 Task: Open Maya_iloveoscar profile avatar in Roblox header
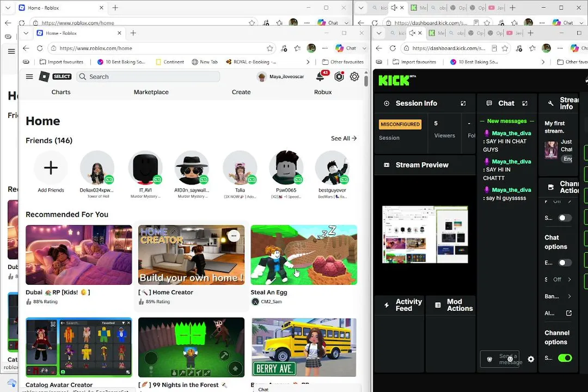click(x=261, y=77)
